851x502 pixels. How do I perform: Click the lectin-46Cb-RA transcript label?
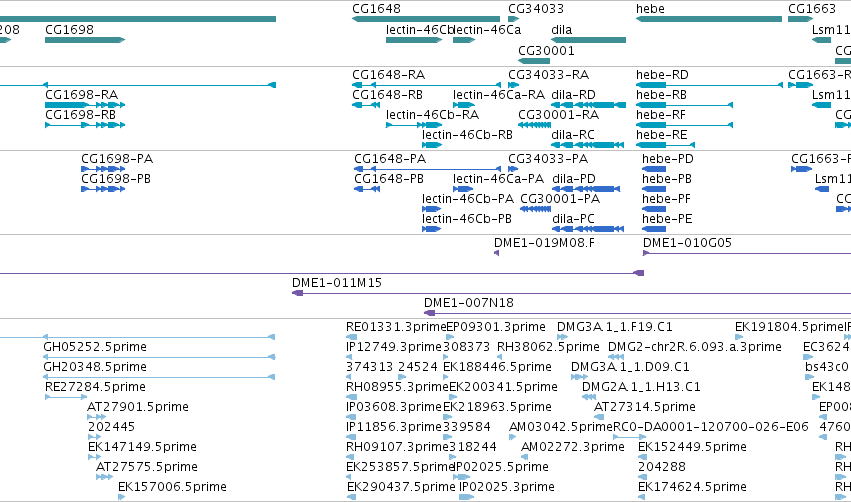[433, 115]
